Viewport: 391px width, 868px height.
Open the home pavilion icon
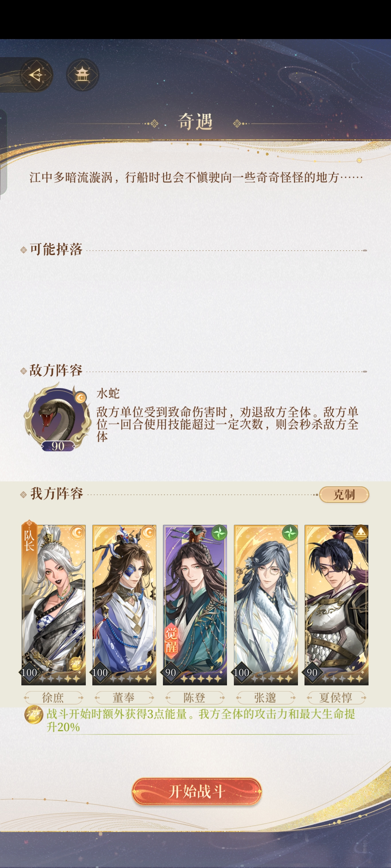pyautogui.click(x=83, y=75)
